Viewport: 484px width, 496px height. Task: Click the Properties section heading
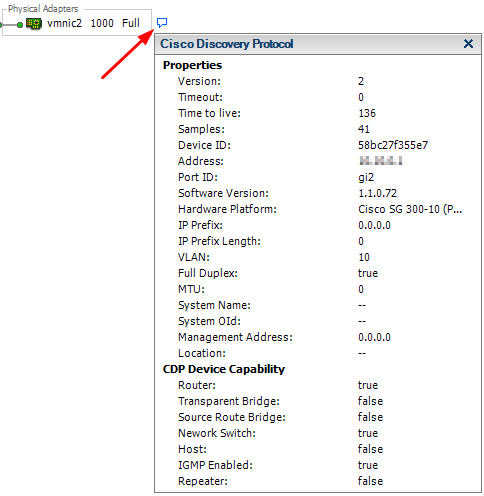tap(192, 65)
